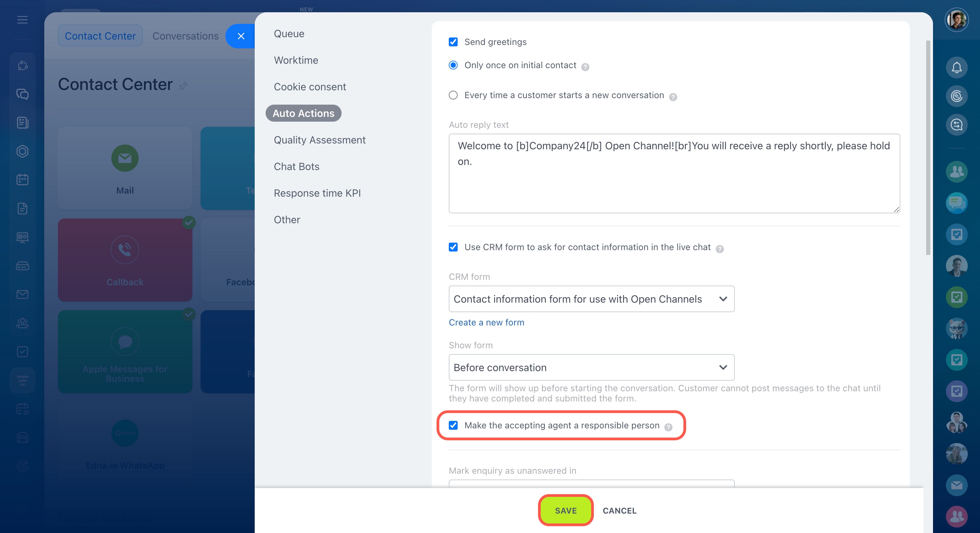
Task: Click help icon next to responsible person option
Action: pyautogui.click(x=668, y=427)
